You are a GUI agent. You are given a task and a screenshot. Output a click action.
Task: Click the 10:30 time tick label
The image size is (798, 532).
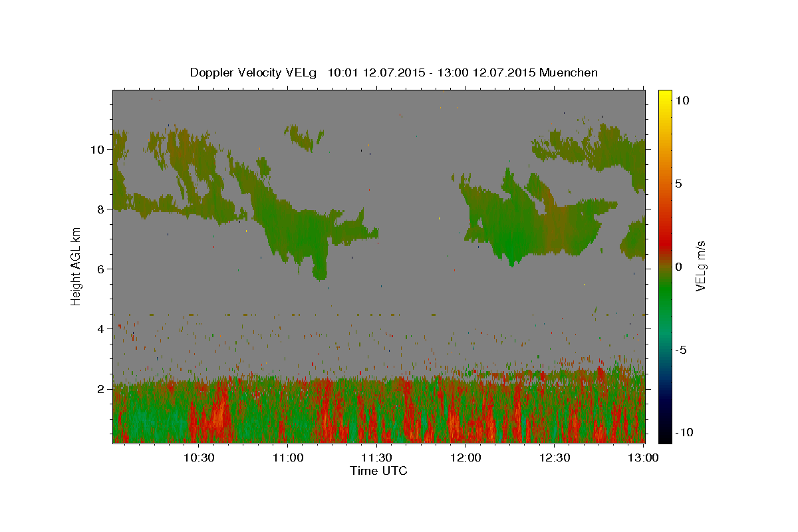pos(198,458)
